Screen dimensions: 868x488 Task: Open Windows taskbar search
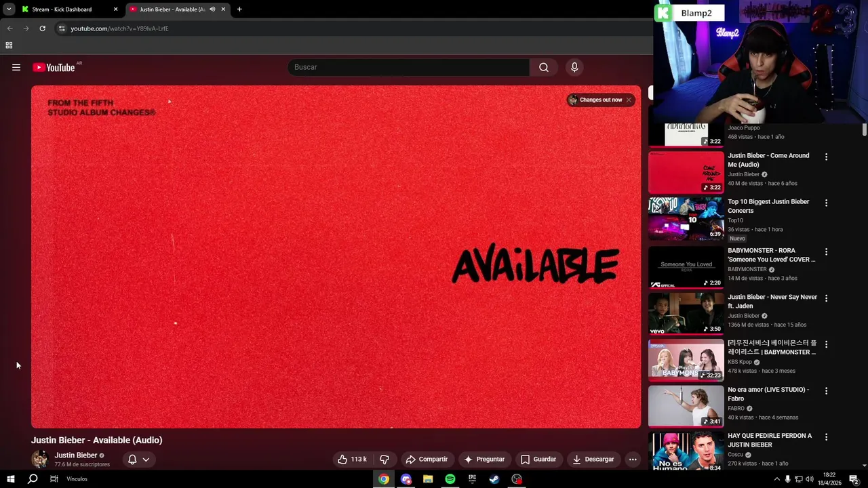pos(33,479)
